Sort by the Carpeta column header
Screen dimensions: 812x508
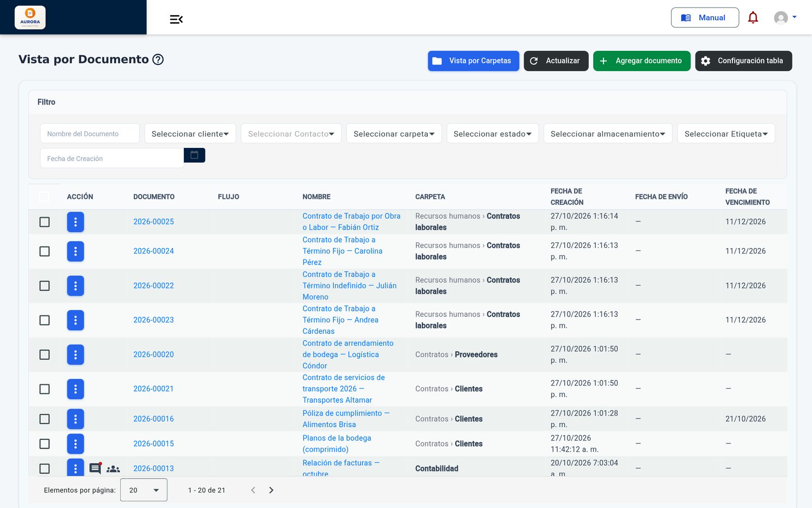click(430, 197)
